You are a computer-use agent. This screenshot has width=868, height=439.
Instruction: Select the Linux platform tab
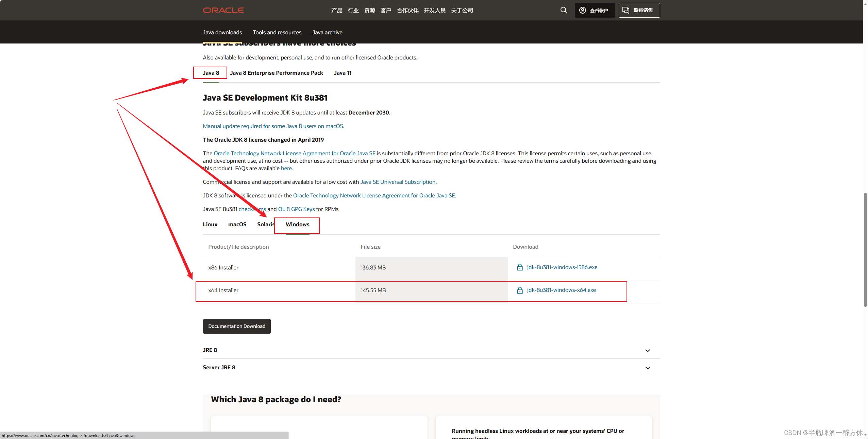click(x=210, y=224)
